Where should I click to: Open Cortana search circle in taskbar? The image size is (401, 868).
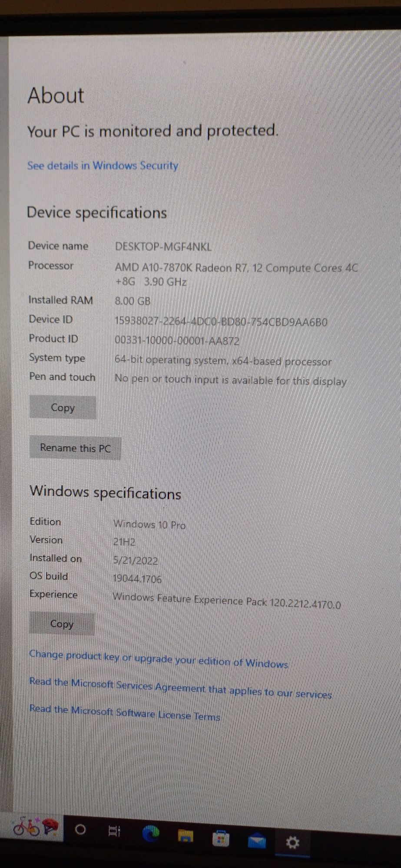pos(80,829)
